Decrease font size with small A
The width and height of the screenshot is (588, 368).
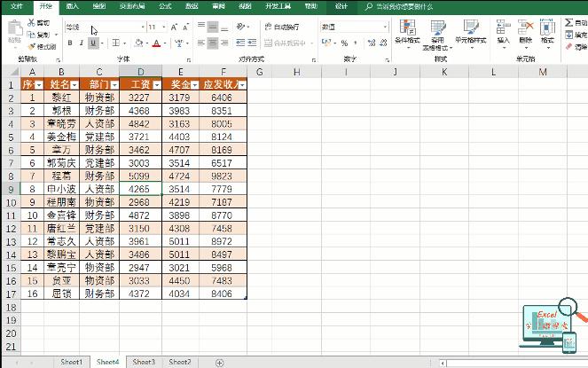click(185, 27)
